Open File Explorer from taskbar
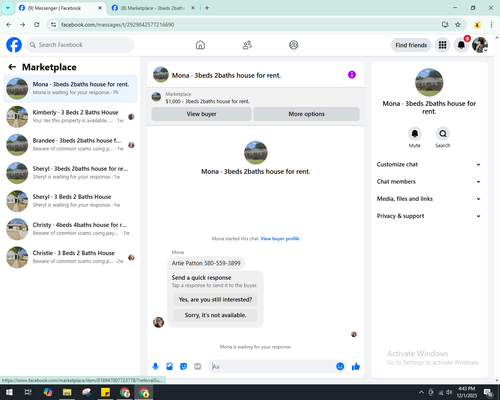 [67, 392]
